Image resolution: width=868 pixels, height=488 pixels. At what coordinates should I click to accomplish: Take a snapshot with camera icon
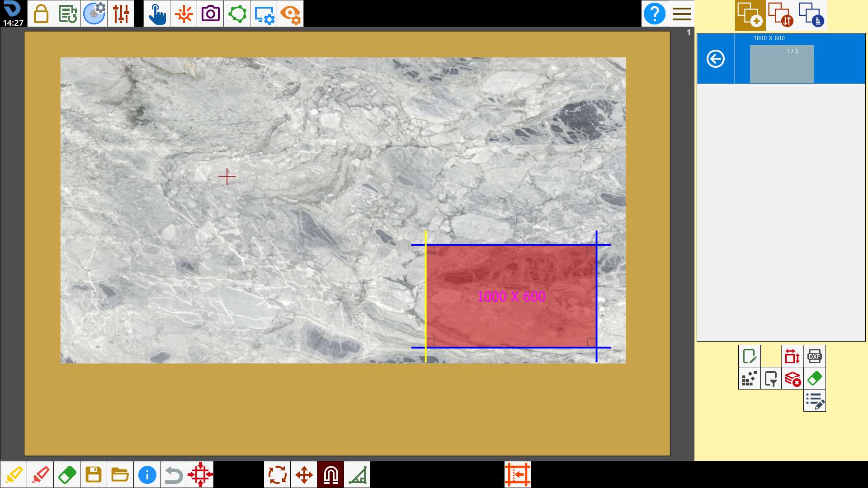pyautogui.click(x=210, y=14)
